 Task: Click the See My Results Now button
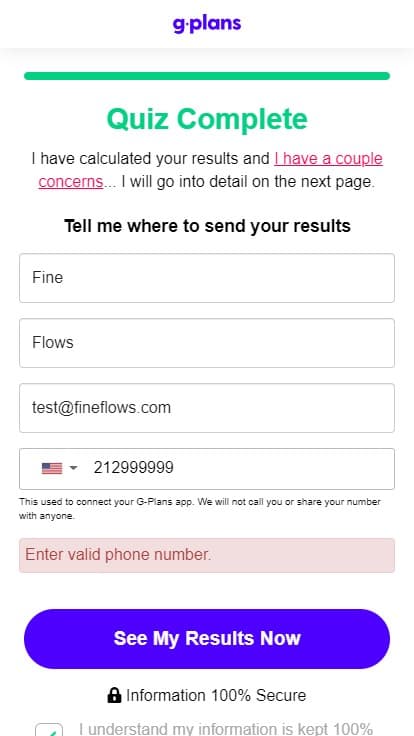coord(207,639)
